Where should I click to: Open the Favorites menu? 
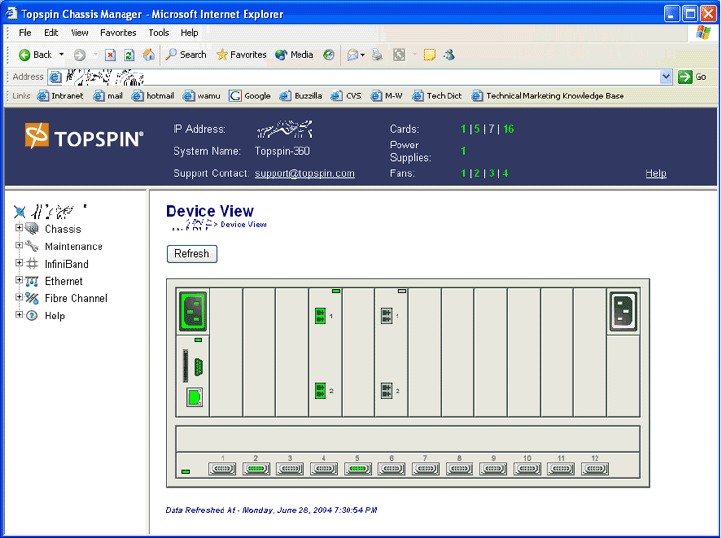point(118,33)
